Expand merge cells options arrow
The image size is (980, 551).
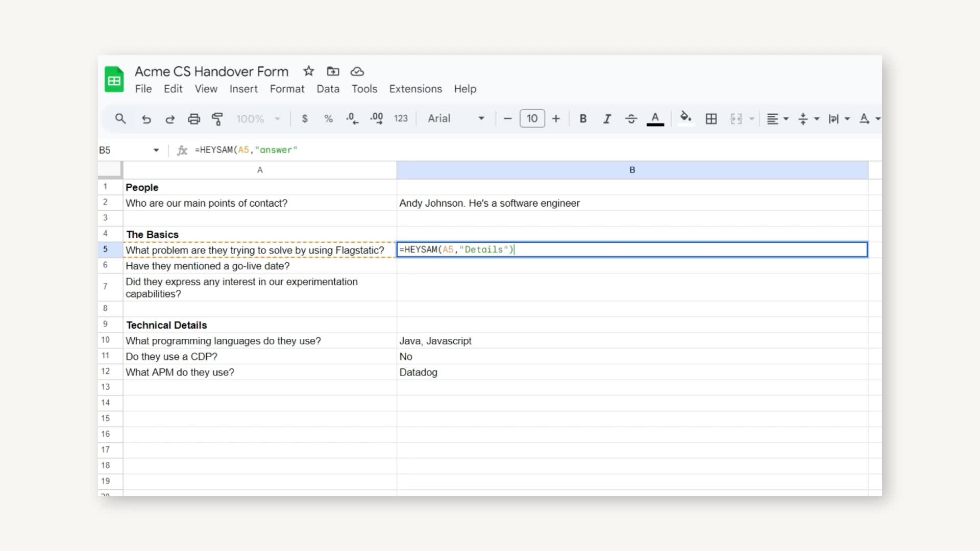pyautogui.click(x=752, y=119)
